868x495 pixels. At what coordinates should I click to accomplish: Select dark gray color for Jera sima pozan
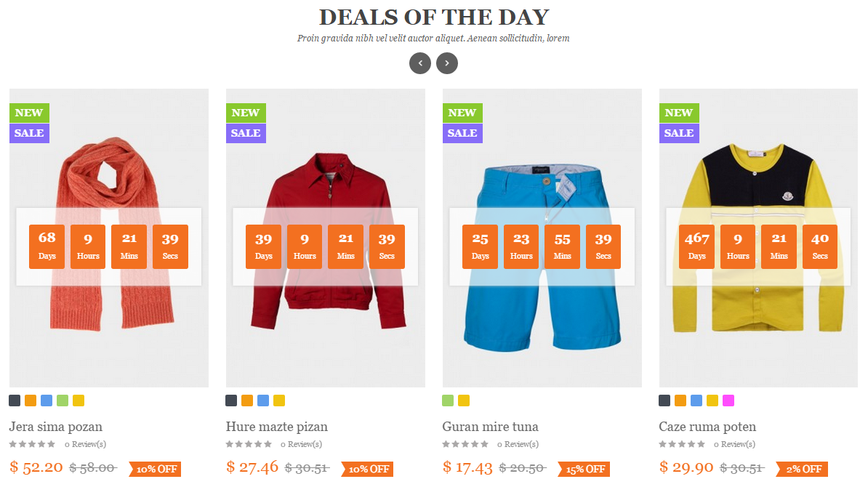(15, 401)
